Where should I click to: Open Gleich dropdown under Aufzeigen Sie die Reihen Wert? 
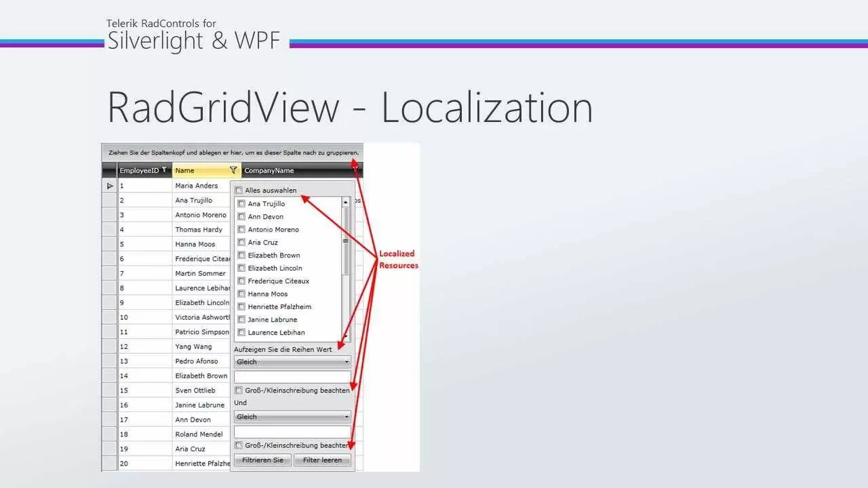292,362
